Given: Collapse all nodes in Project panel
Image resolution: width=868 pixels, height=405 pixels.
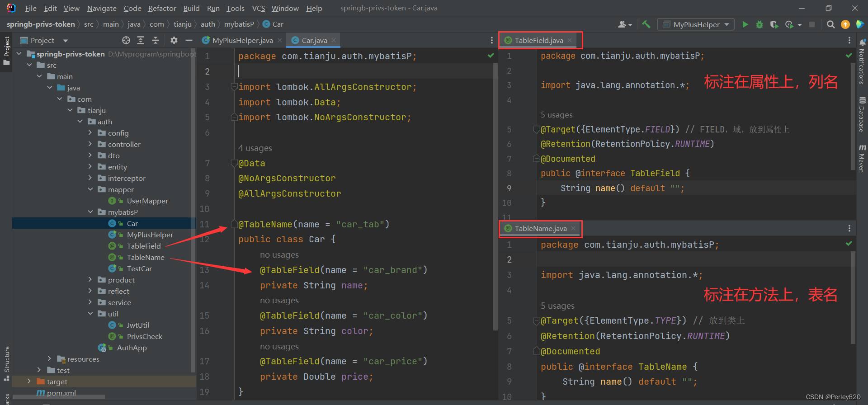Looking at the screenshot, I should [x=156, y=40].
